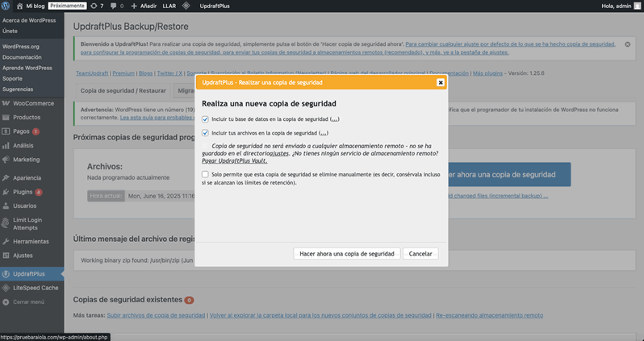The image size is (644, 341).
Task: Click Re-escaneando almacenamiento remoto link
Action: point(490,315)
